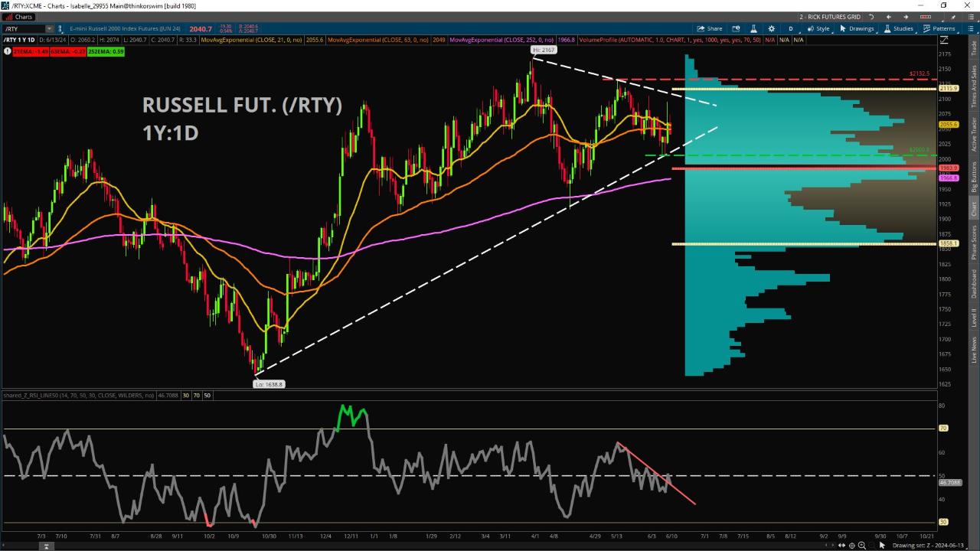
Task: Open the Drawings menu
Action: tap(857, 28)
